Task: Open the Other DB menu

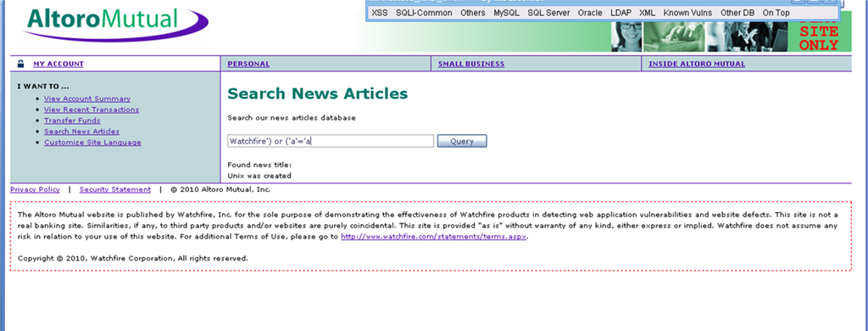Action: click(737, 13)
